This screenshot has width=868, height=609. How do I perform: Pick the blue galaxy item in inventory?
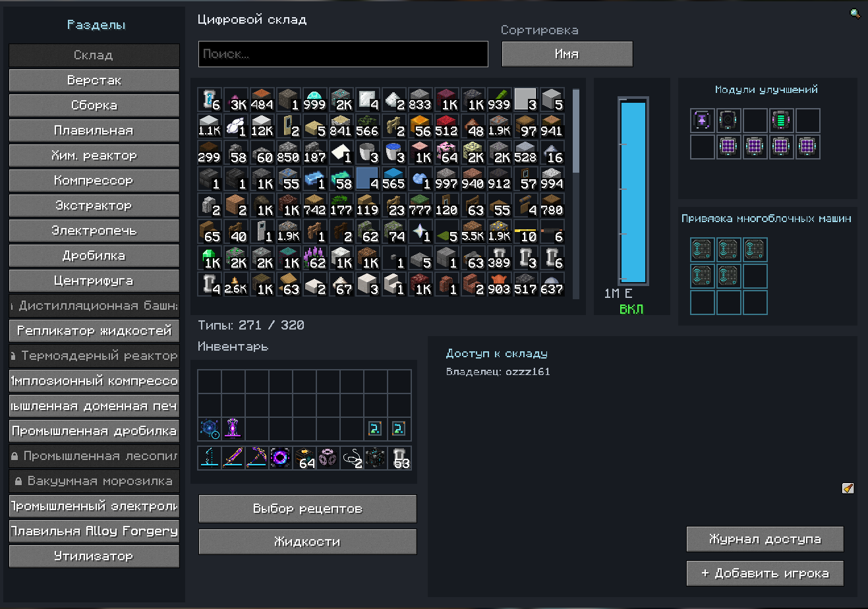coord(210,428)
